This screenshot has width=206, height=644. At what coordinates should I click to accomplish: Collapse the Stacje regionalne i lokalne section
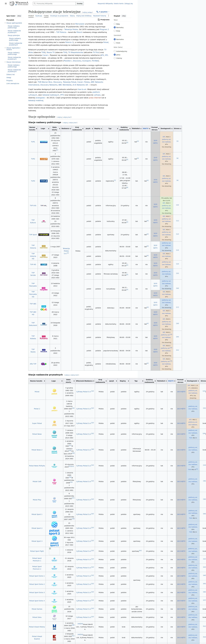click(x=5, y=48)
